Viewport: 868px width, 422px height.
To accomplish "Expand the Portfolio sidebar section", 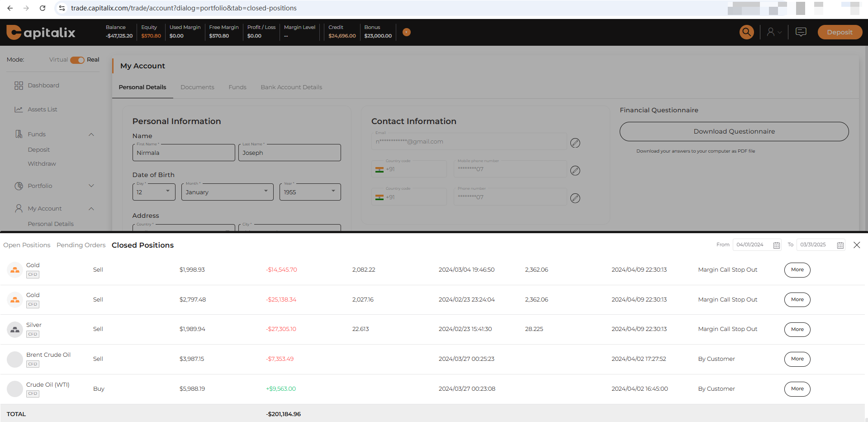I will point(91,186).
